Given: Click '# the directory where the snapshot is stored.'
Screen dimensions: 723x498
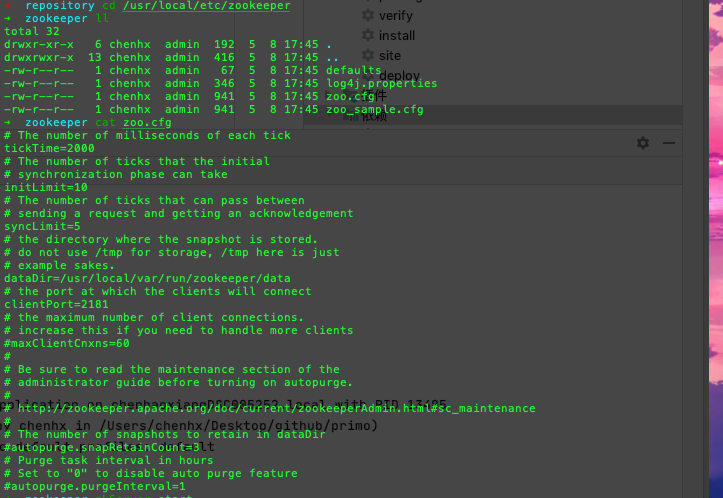Looking at the screenshot, I should [x=161, y=239].
